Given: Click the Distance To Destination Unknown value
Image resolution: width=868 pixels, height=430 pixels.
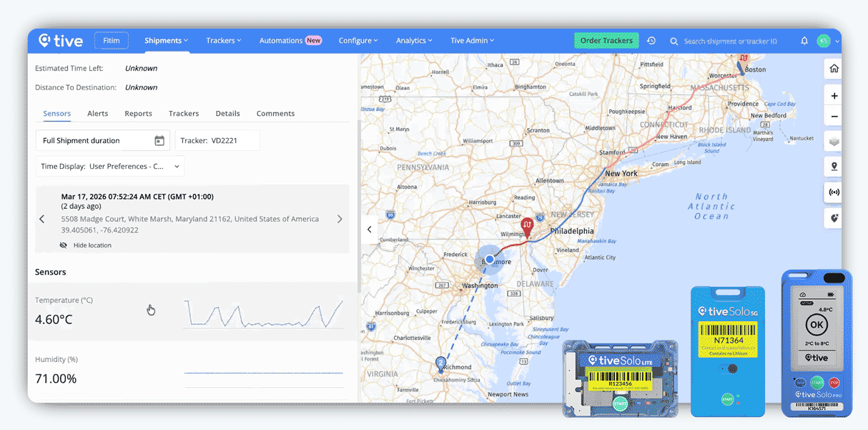Looking at the screenshot, I should (141, 87).
